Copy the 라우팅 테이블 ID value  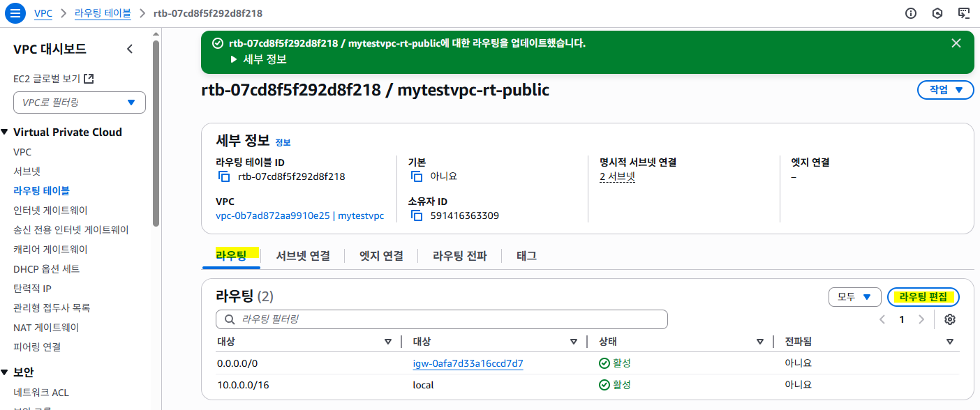click(225, 176)
